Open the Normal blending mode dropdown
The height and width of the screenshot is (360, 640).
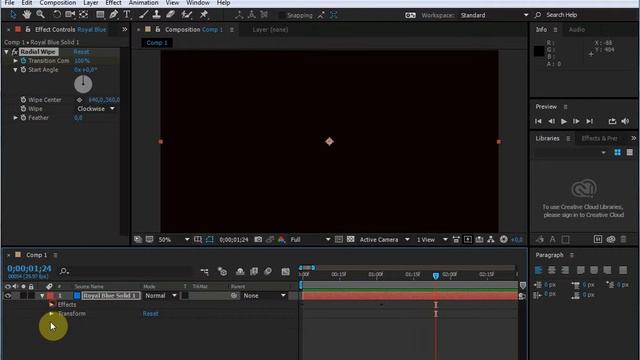pos(161,296)
